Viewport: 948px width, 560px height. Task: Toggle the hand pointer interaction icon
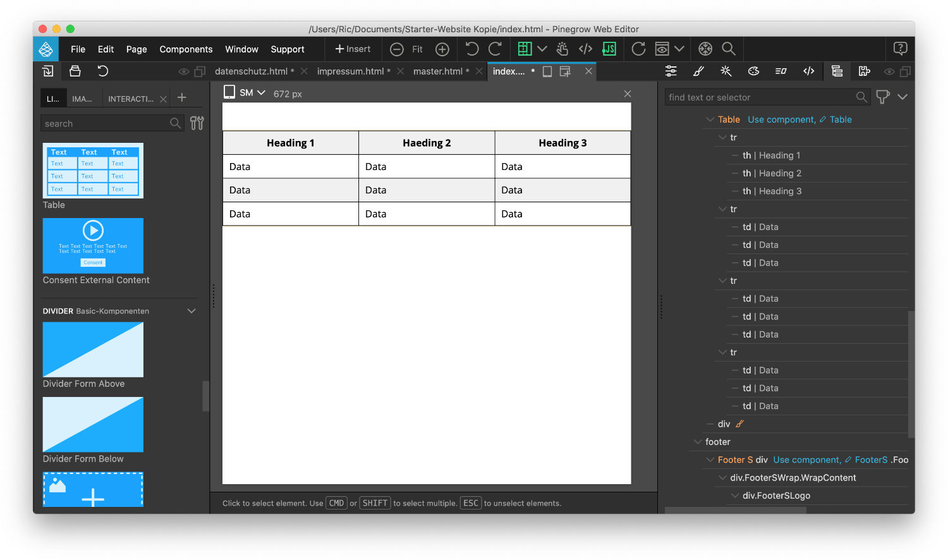[562, 49]
